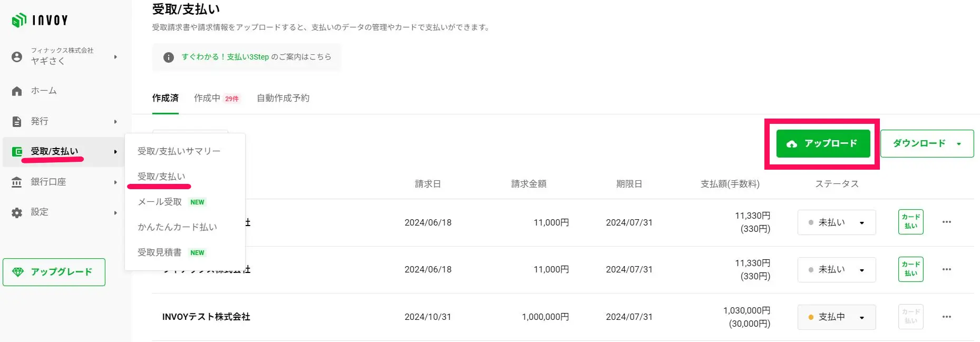Image resolution: width=980 pixels, height=342 pixels.
Task: Click the 銀行口座 bank icon
Action: [x=17, y=182]
